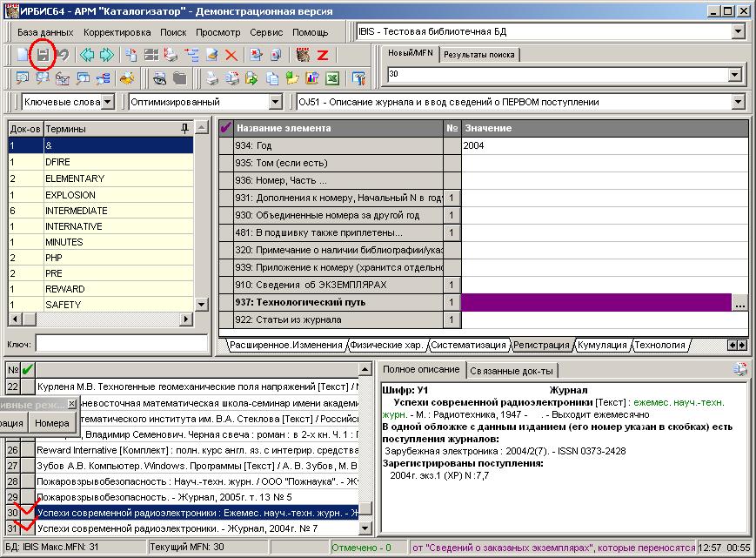Close the small floating panel
Image resolution: width=756 pixels, height=558 pixels.
(71, 403)
